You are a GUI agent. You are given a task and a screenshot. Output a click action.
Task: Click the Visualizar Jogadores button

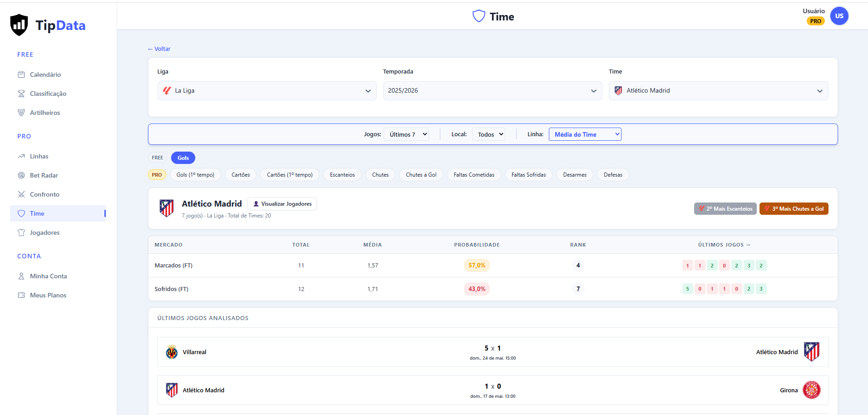click(x=282, y=204)
